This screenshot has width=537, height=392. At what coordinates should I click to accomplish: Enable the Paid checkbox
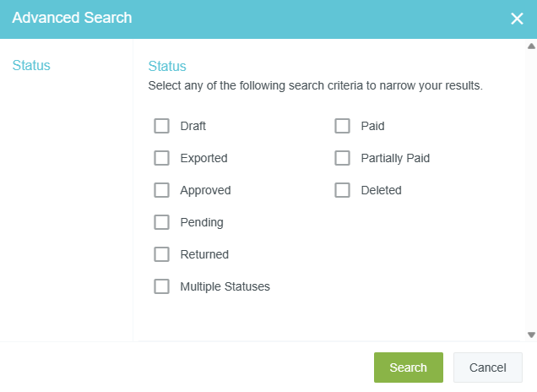pos(342,126)
